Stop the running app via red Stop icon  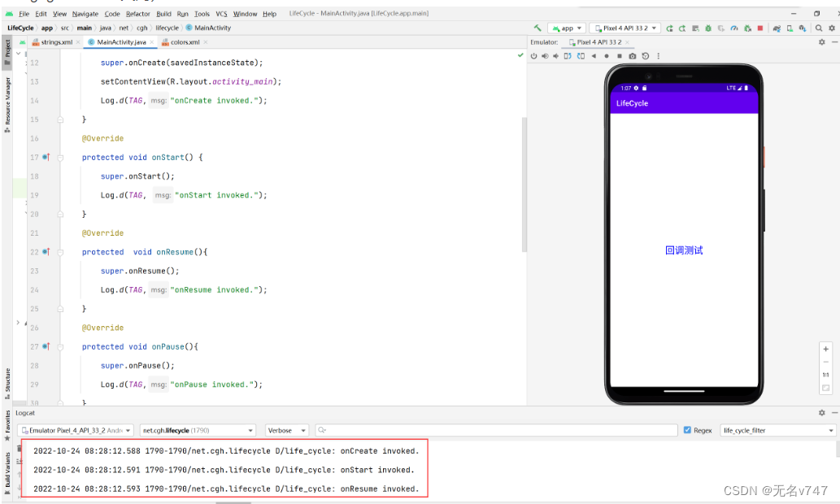click(x=760, y=27)
